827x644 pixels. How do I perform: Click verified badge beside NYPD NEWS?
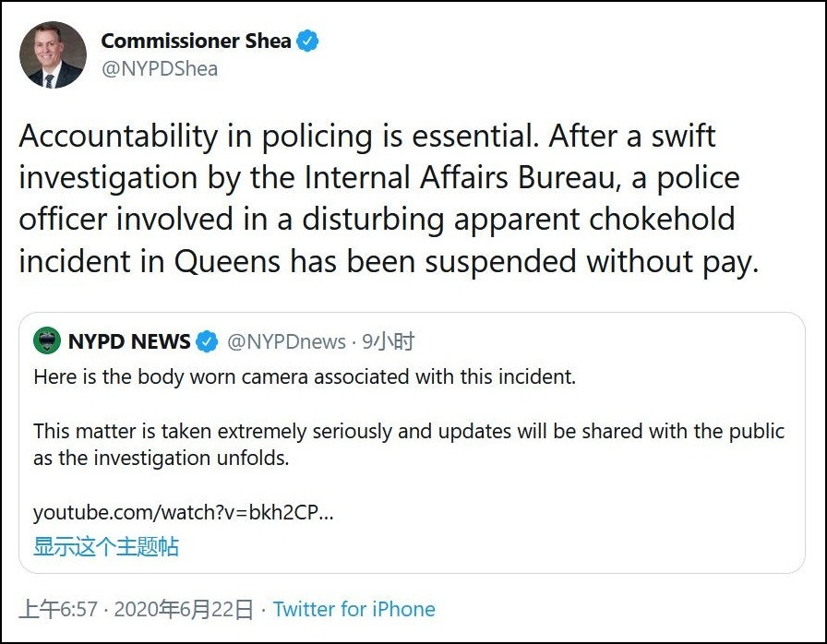pyautogui.click(x=208, y=342)
